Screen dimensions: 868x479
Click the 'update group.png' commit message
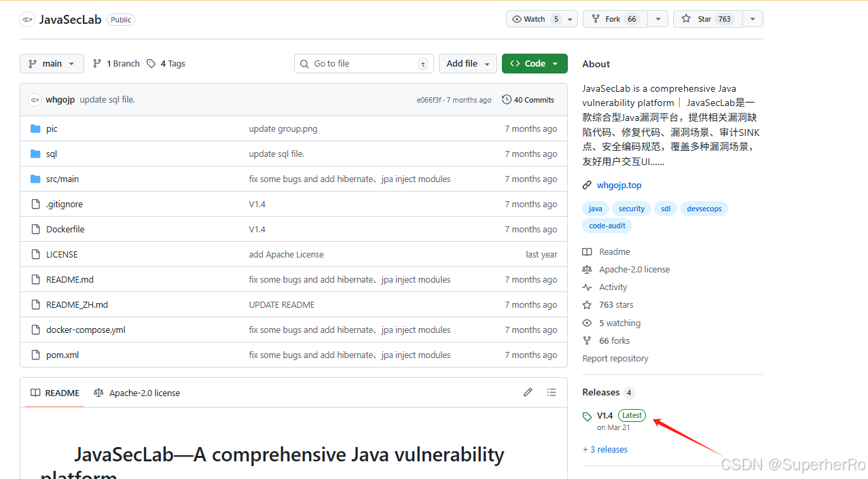(283, 128)
